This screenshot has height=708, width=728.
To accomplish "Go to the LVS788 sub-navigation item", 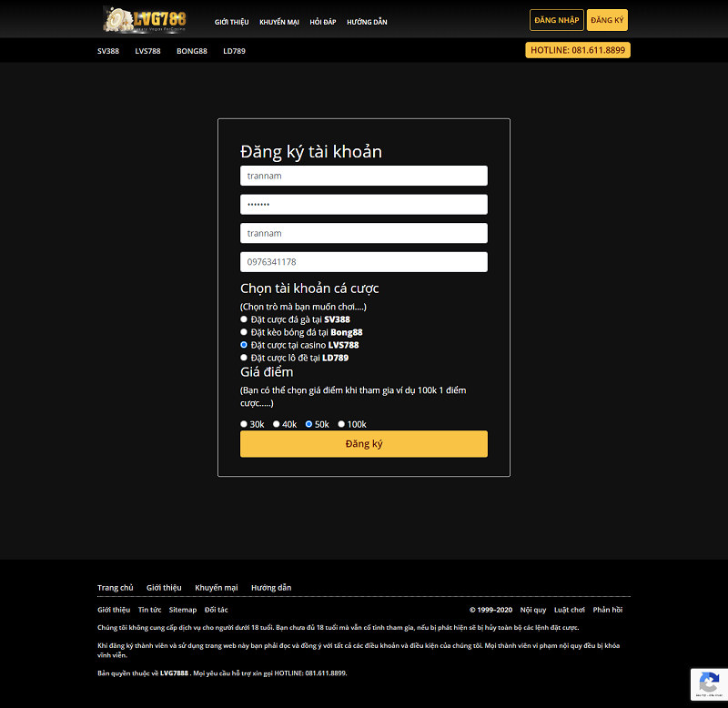I will click(147, 51).
